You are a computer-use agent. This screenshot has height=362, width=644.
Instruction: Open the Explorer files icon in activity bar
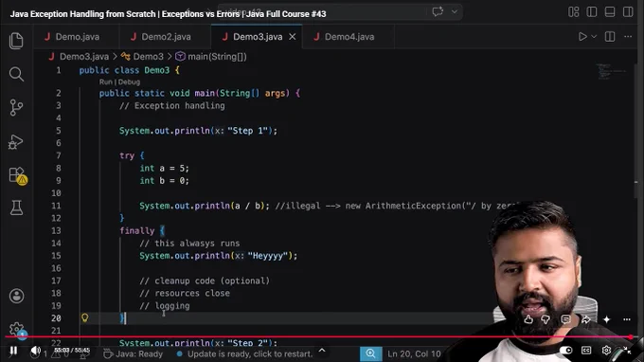coord(16,41)
